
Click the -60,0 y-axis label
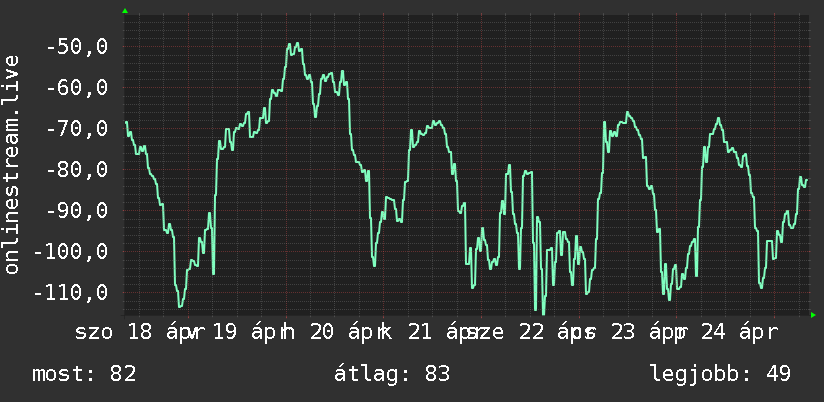(x=77, y=88)
